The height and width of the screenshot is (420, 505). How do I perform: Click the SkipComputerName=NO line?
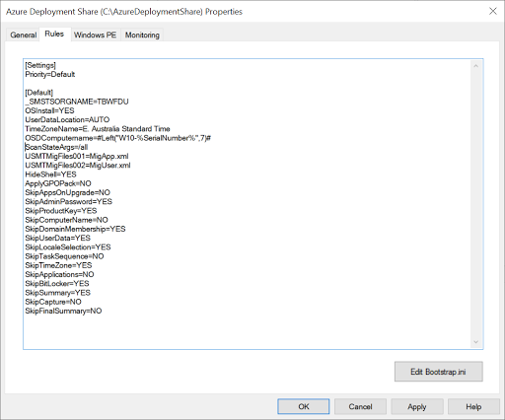pyautogui.click(x=66, y=220)
